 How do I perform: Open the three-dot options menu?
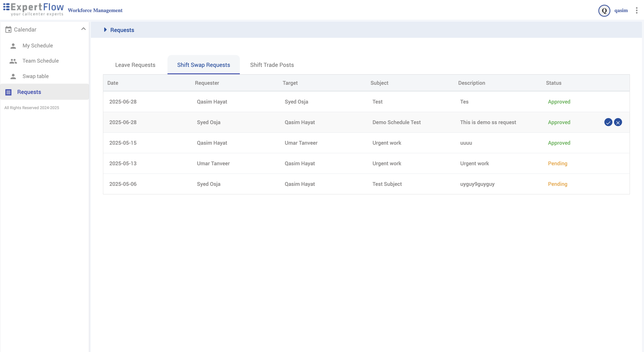(x=637, y=11)
